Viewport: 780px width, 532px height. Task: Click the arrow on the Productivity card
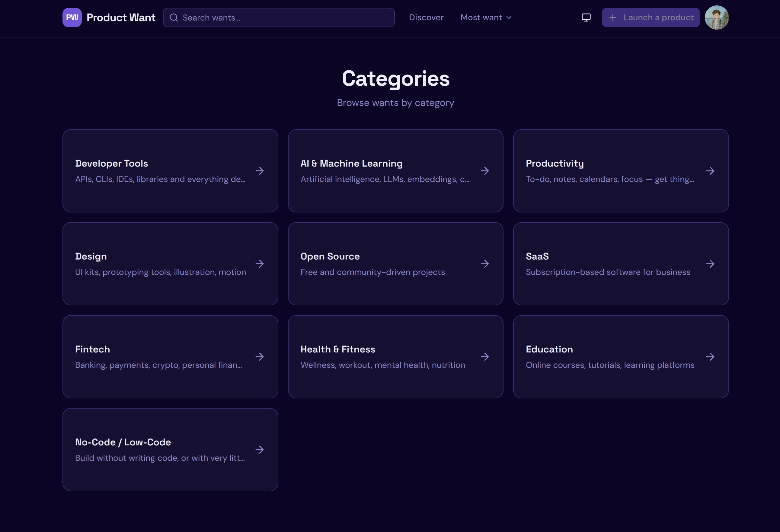710,171
